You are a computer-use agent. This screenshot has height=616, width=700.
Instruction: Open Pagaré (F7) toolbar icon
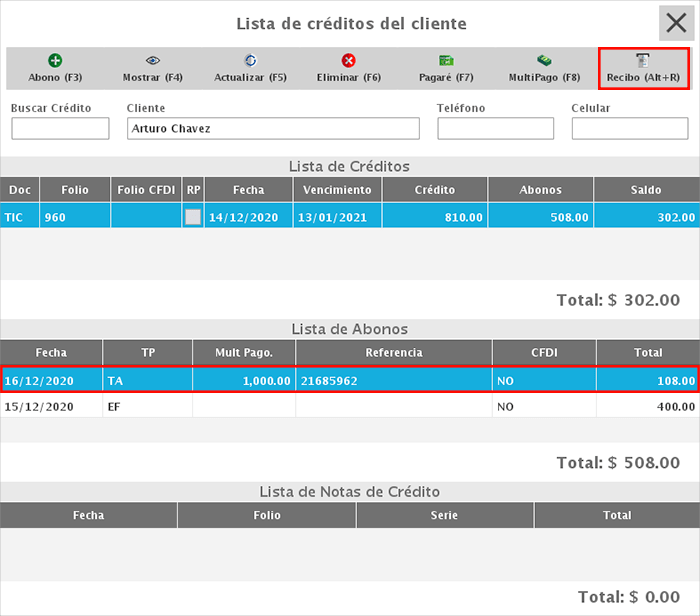446,61
